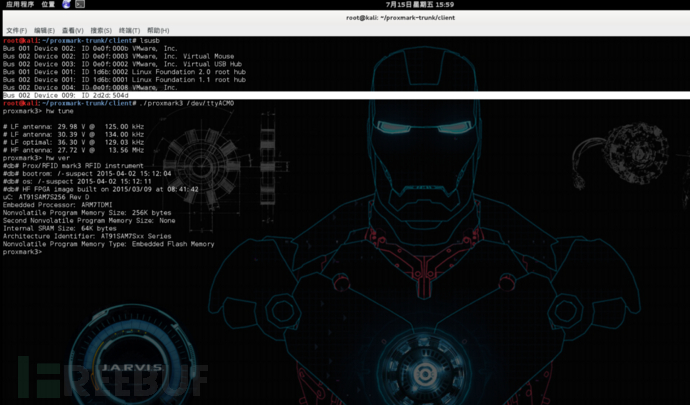This screenshot has width=690, height=405.
Task: Click the 'proxmark3> hw ver' line
Action: [36, 158]
